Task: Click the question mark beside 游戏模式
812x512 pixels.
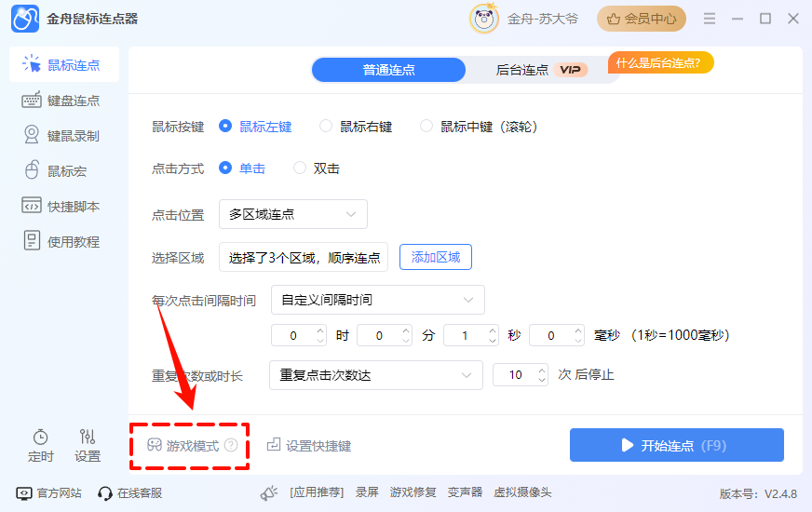Action: coord(231,445)
